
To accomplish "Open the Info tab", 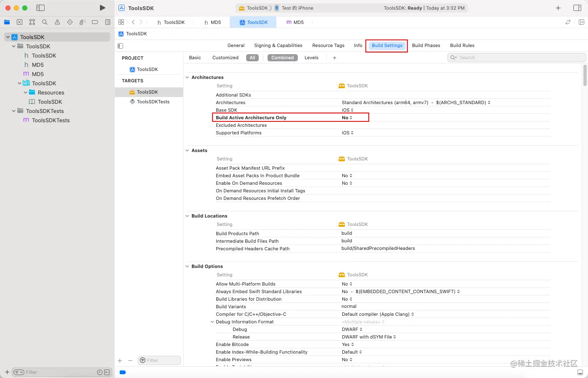I will [x=358, y=45].
